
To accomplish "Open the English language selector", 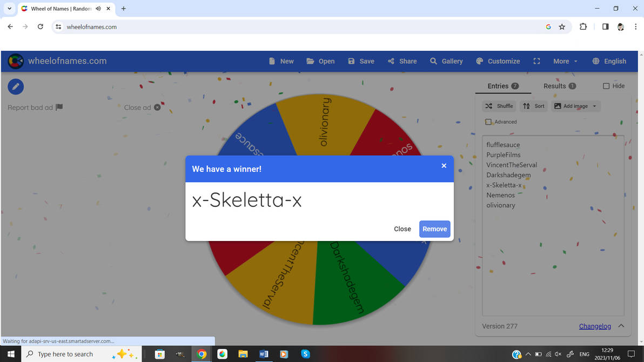I will coord(609,61).
